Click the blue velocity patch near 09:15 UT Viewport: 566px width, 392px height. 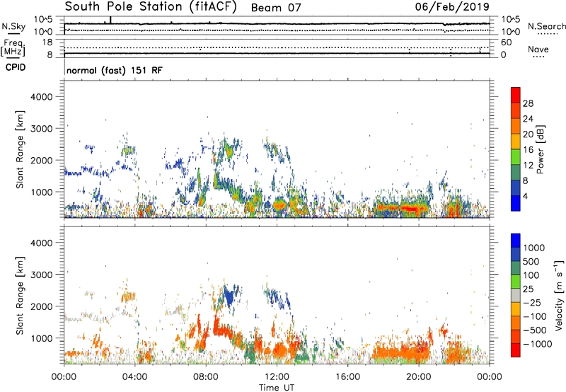[x=229, y=296]
